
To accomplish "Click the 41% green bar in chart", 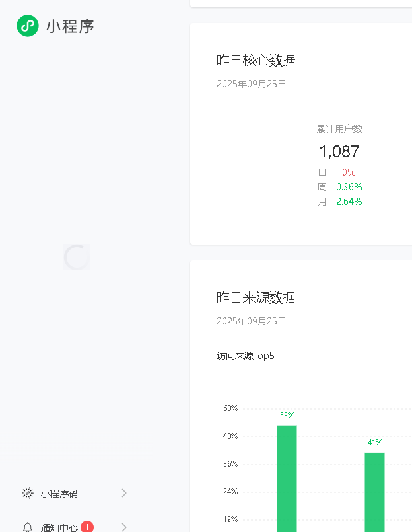I will (375, 492).
